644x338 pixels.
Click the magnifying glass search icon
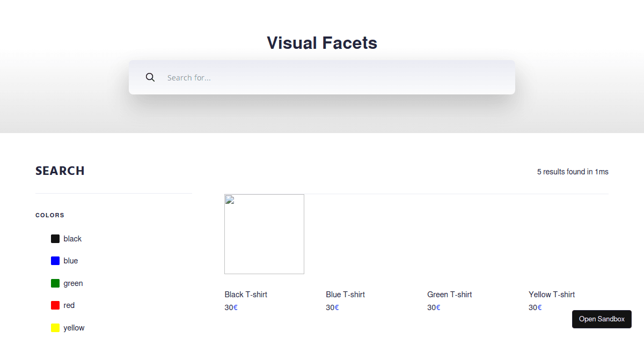[150, 77]
